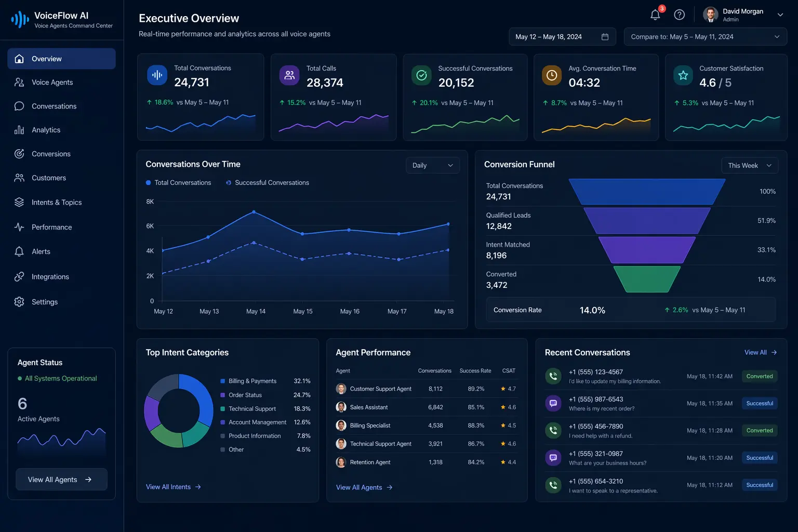The width and height of the screenshot is (798, 532).
Task: Click David Morgan's profile picture
Action: coord(710,15)
